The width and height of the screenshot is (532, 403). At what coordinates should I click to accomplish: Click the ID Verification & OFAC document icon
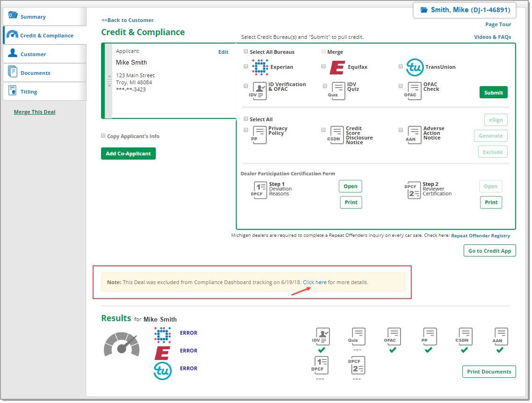[x=258, y=91]
